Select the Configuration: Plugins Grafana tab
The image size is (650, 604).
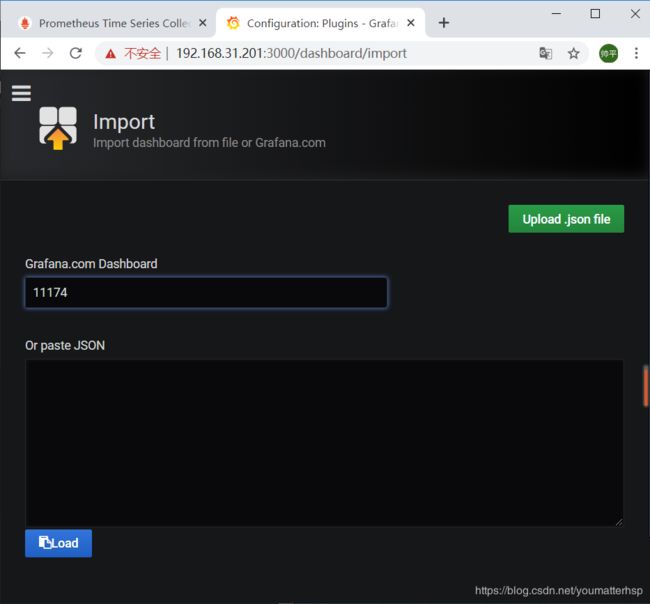coord(320,23)
